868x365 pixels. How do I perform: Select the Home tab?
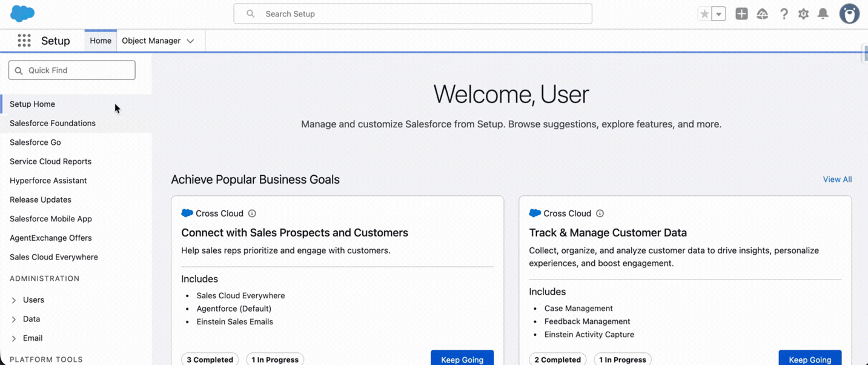coord(101,41)
